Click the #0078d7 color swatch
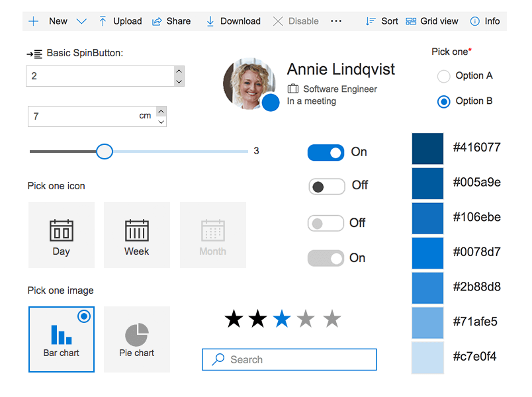The image size is (532, 397). click(427, 253)
